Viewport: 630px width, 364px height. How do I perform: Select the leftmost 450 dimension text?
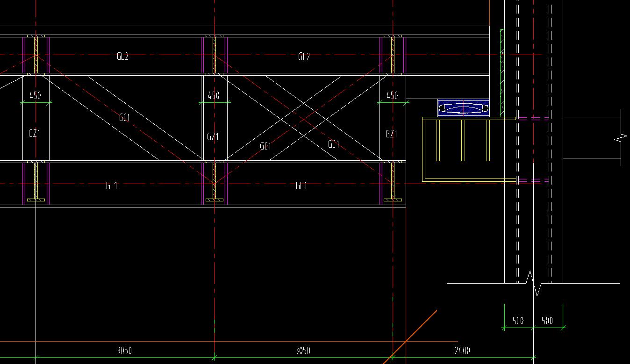pos(35,96)
